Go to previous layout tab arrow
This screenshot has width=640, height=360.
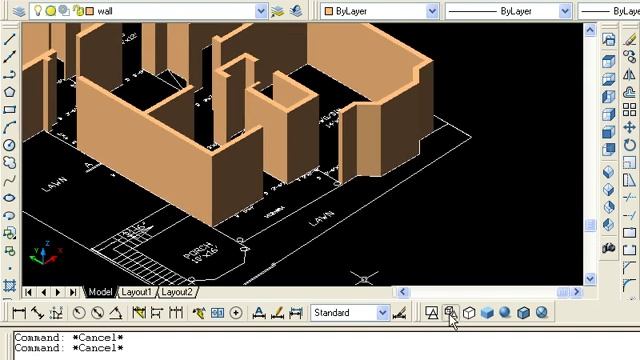point(43,292)
